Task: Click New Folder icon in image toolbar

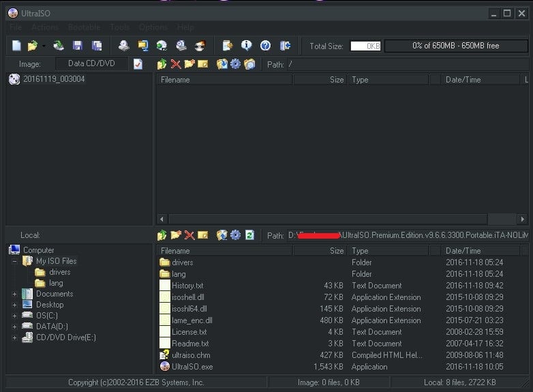Action: (189, 64)
